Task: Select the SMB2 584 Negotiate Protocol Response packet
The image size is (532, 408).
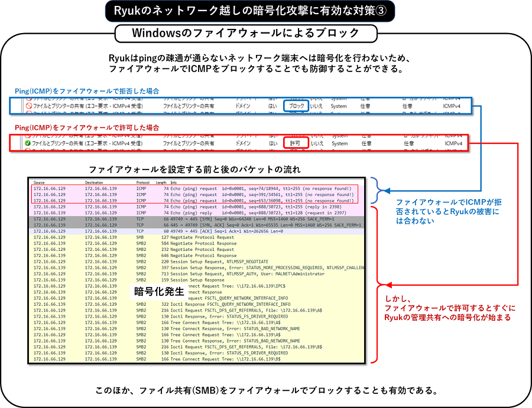Action: [197, 243]
